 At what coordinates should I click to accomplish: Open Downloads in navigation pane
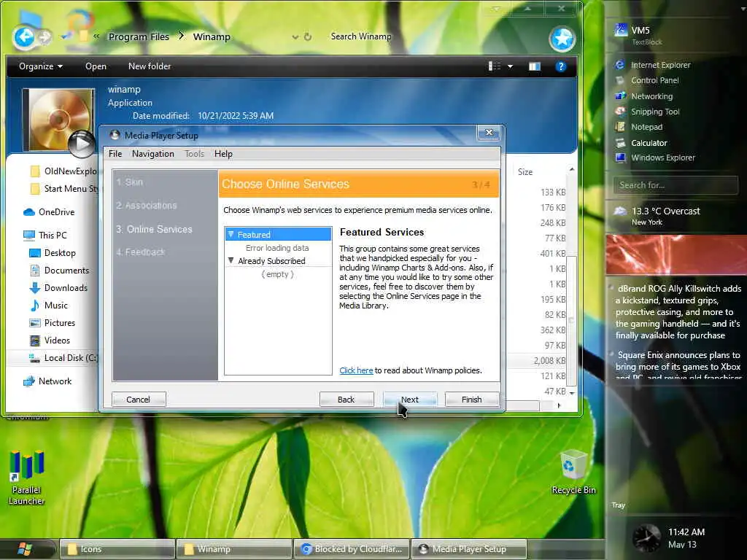(x=58, y=288)
